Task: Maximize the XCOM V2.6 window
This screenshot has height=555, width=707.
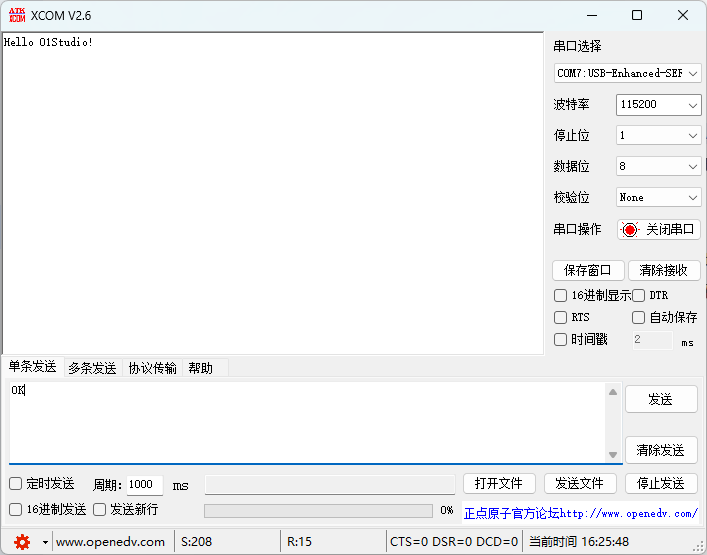Action: point(637,15)
